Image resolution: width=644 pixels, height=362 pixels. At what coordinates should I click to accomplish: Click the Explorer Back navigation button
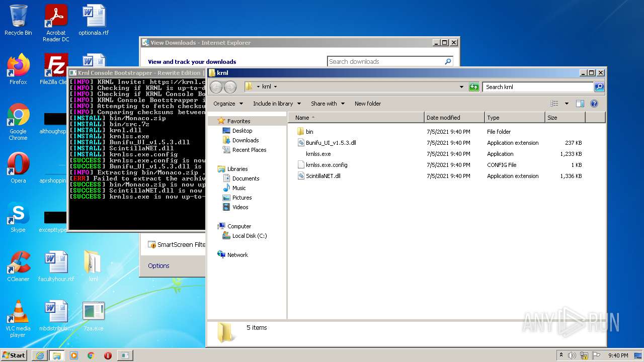pyautogui.click(x=216, y=87)
